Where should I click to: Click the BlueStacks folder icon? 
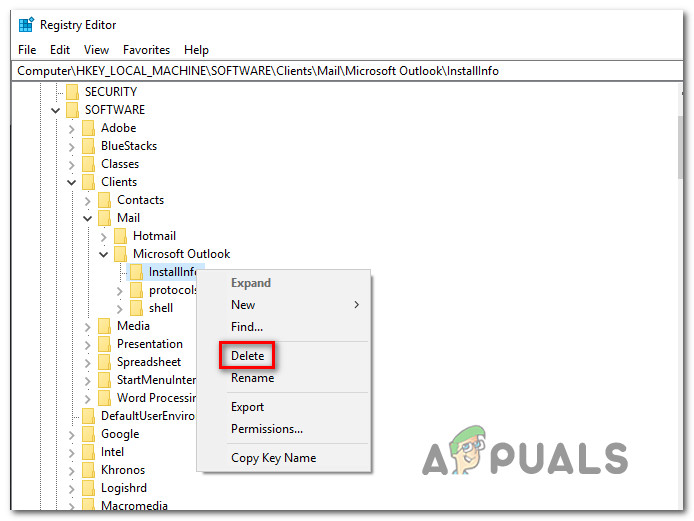click(x=89, y=146)
